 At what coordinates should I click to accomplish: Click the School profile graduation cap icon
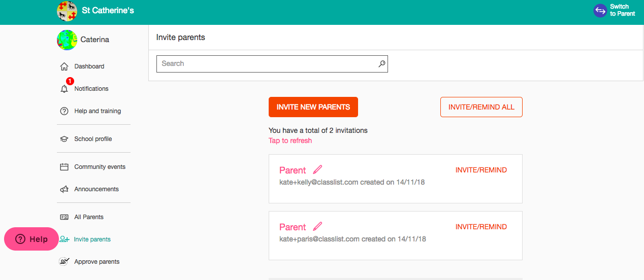64,139
